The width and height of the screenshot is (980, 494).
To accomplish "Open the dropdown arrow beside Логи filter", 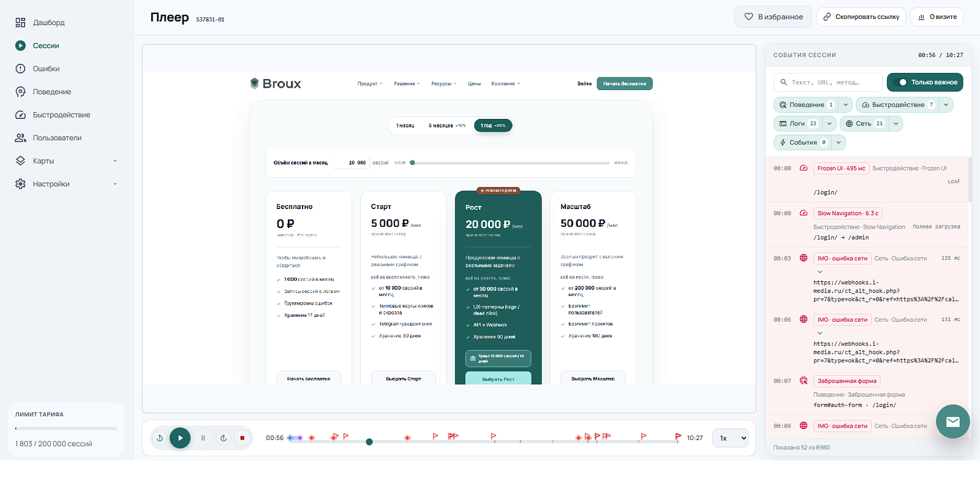I will [829, 124].
